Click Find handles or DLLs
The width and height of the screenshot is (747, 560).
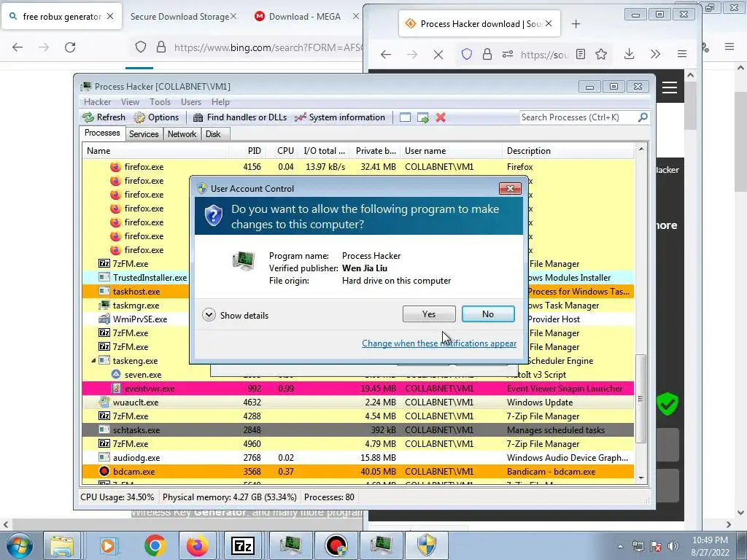[x=239, y=117]
